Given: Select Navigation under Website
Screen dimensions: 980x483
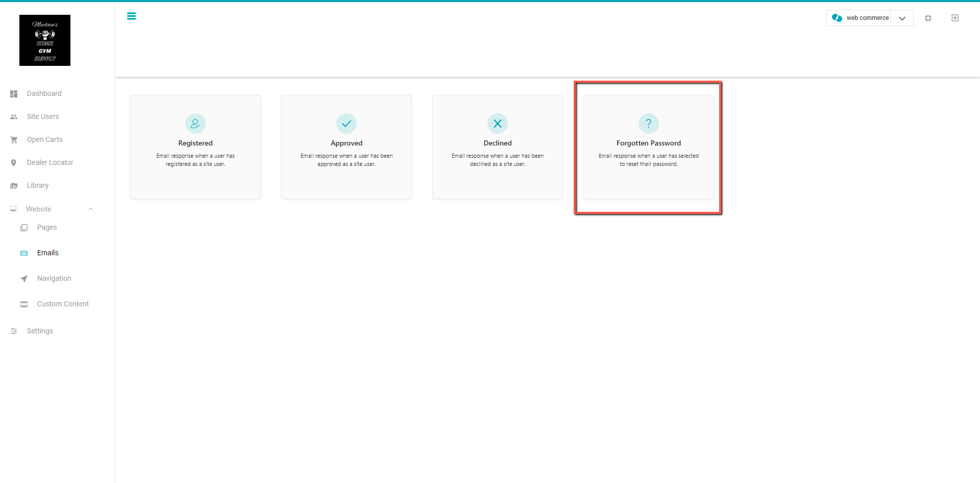Looking at the screenshot, I should pyautogui.click(x=54, y=278).
